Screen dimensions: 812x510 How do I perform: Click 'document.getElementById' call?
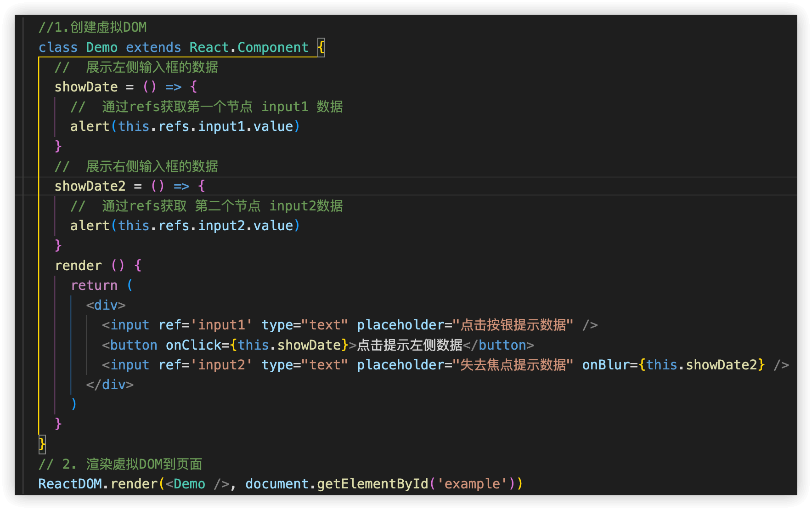(337, 484)
